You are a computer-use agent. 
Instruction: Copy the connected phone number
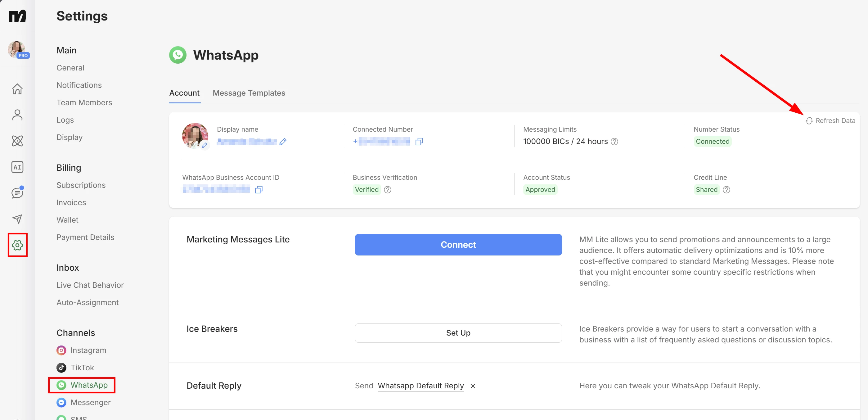[419, 142]
